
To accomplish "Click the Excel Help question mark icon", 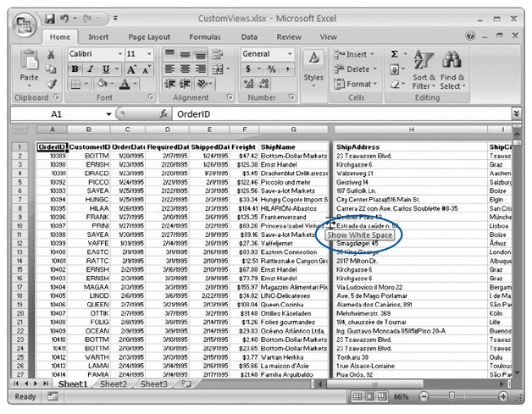I will pos(471,37).
